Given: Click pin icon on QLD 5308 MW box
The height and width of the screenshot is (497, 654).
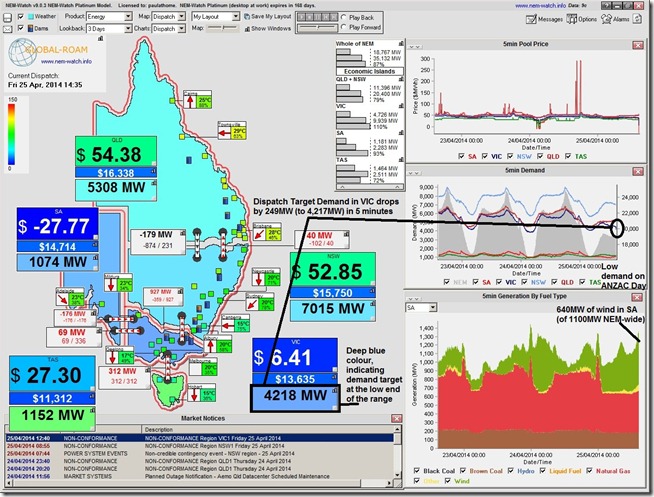Looking at the screenshot, I should point(153,183).
